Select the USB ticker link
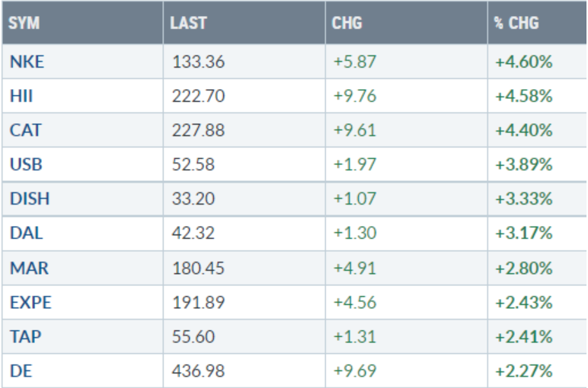Image resolution: width=588 pixels, height=388 pixels. 24,165
